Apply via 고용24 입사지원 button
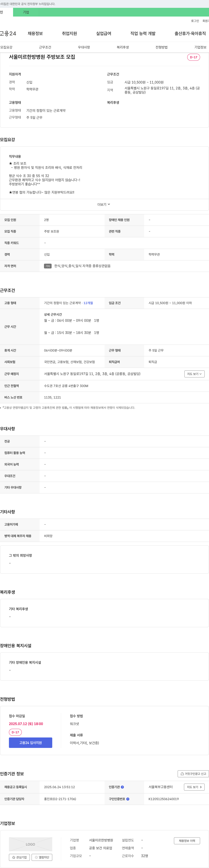The image size is (209, 868). pyautogui.click(x=31, y=743)
